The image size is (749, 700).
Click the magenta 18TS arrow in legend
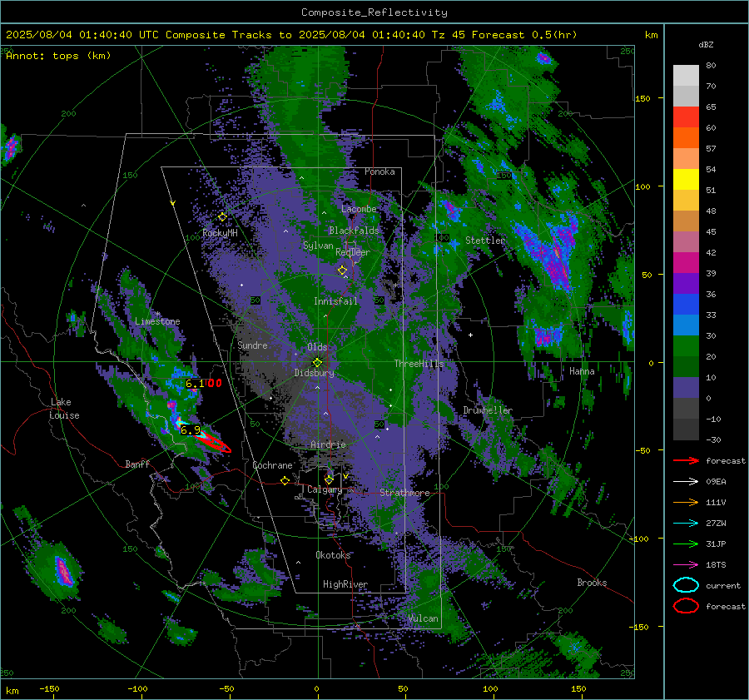click(686, 565)
